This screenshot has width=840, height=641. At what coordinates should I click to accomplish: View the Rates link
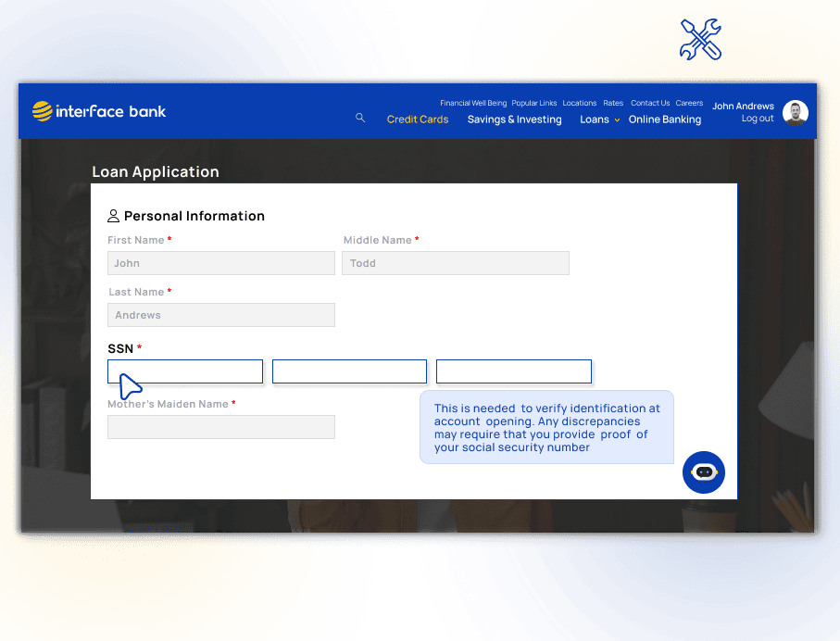pyautogui.click(x=613, y=104)
